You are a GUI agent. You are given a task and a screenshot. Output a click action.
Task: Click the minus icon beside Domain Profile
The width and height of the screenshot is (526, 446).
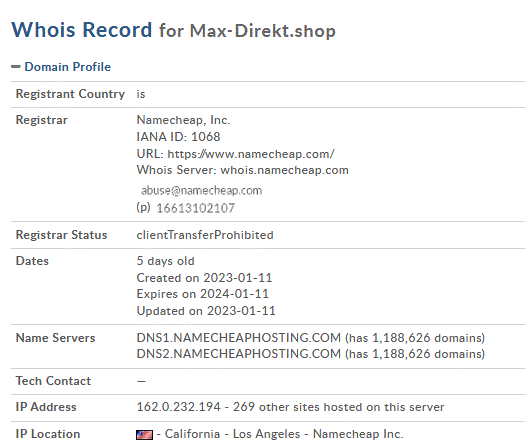(16, 67)
